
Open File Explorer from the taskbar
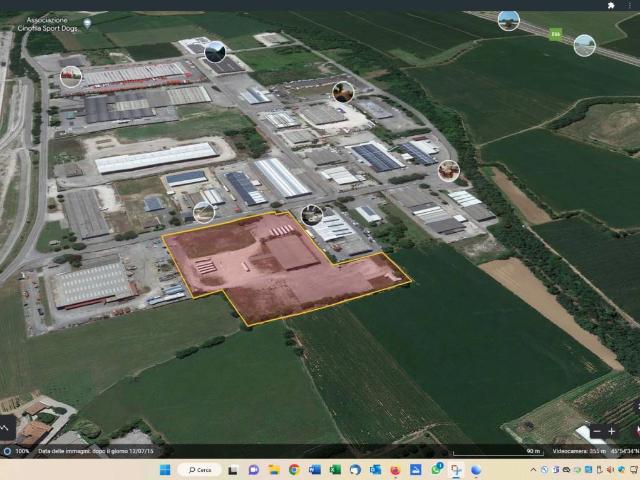(274, 470)
